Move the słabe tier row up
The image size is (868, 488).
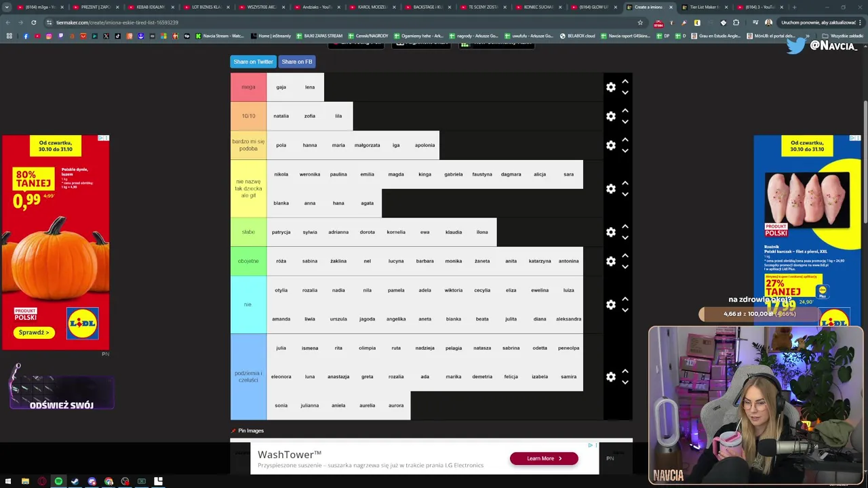click(x=625, y=226)
